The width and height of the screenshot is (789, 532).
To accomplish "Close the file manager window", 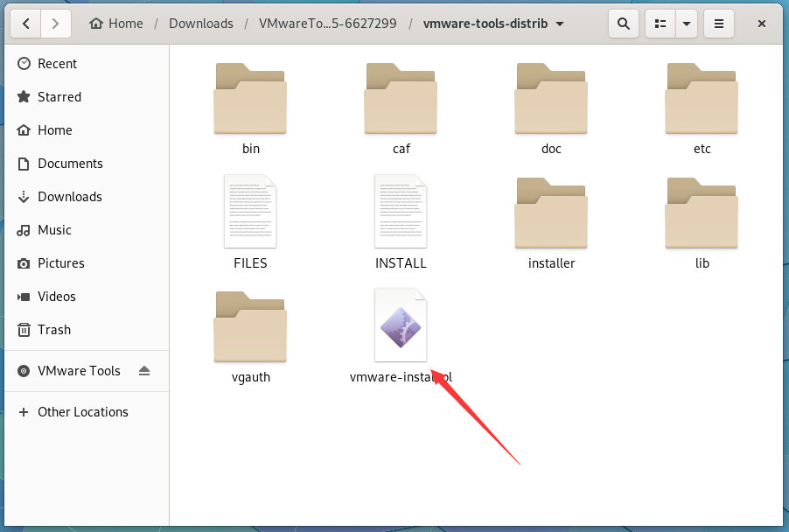I will (x=761, y=24).
